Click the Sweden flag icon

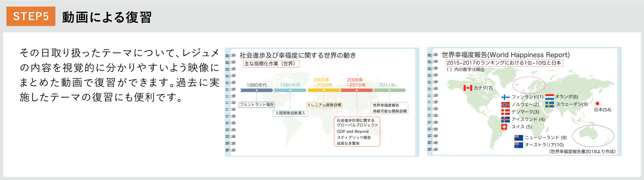pyautogui.click(x=549, y=104)
